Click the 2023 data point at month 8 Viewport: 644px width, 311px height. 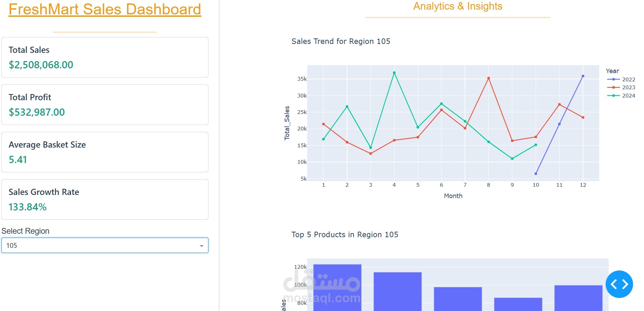point(489,78)
